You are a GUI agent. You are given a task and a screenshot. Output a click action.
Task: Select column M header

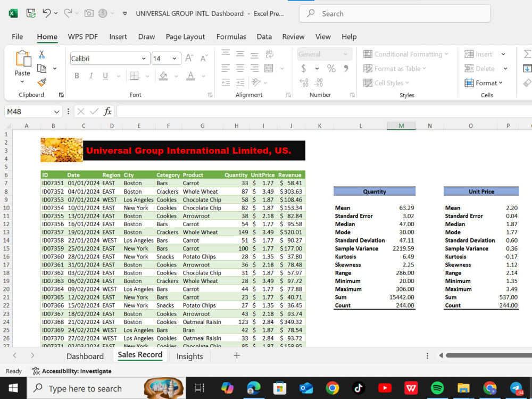(401, 126)
